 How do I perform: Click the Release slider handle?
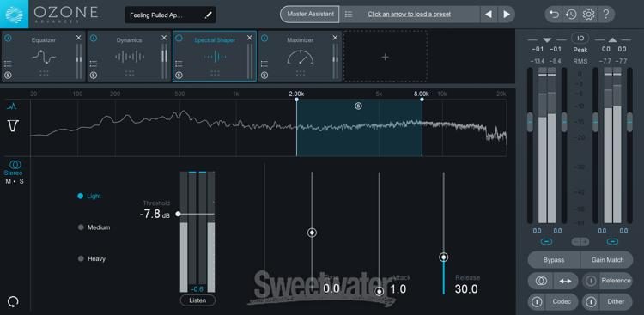tap(443, 257)
